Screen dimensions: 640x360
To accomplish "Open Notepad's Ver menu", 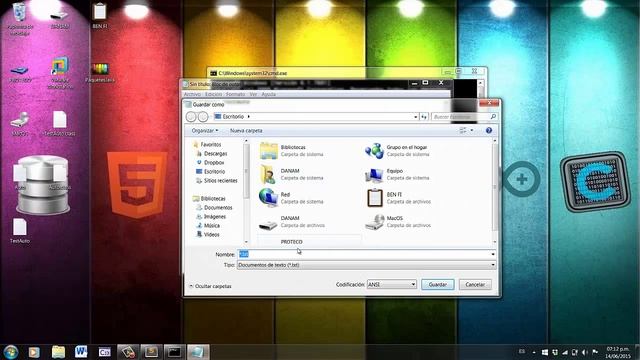I will (x=253, y=94).
